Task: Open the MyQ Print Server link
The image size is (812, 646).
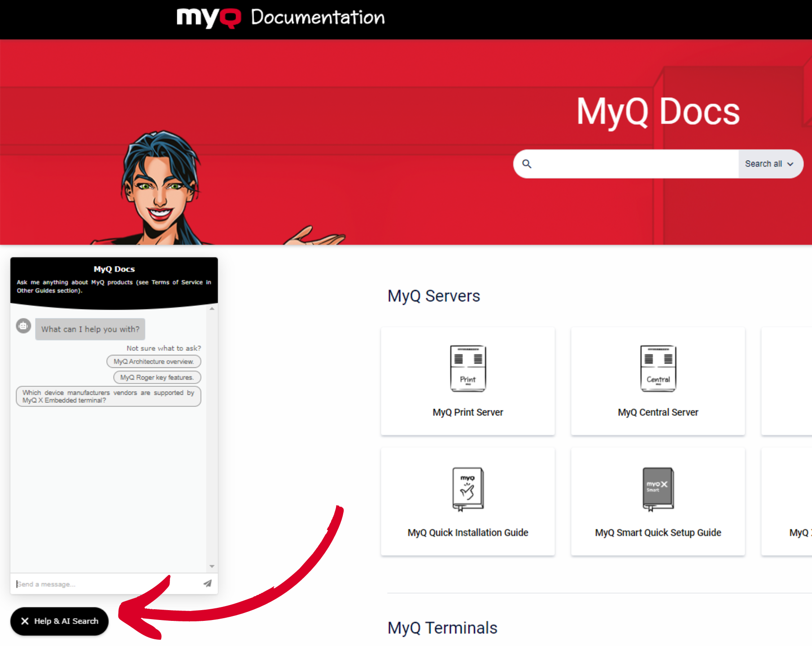Action: click(x=468, y=412)
